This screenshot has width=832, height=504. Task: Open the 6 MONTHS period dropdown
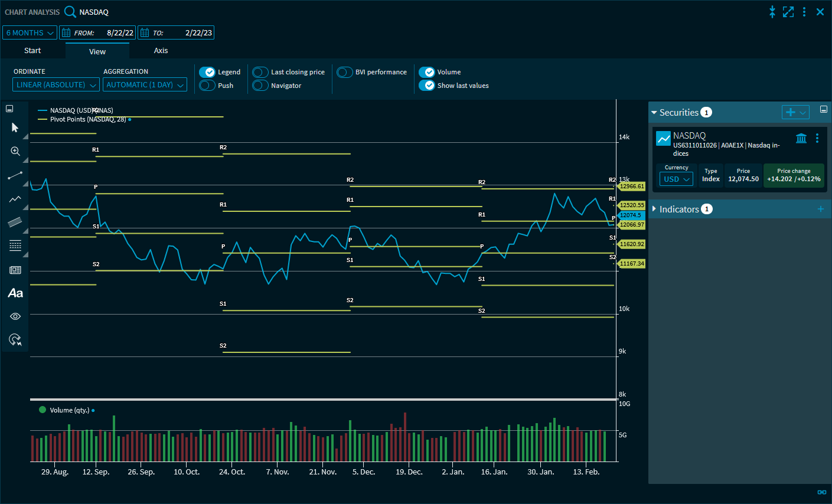[30, 32]
